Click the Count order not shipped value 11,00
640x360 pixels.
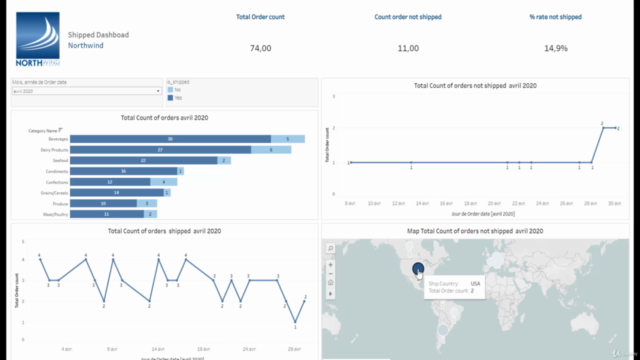(x=408, y=48)
